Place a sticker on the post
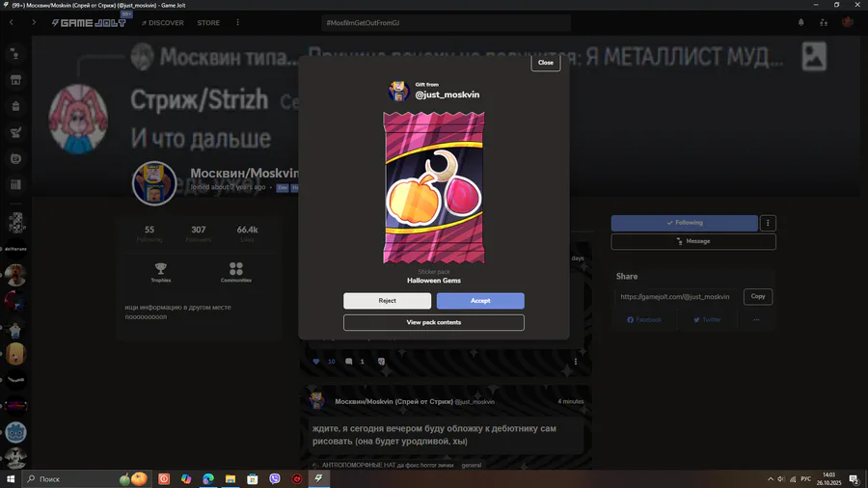 click(x=381, y=362)
